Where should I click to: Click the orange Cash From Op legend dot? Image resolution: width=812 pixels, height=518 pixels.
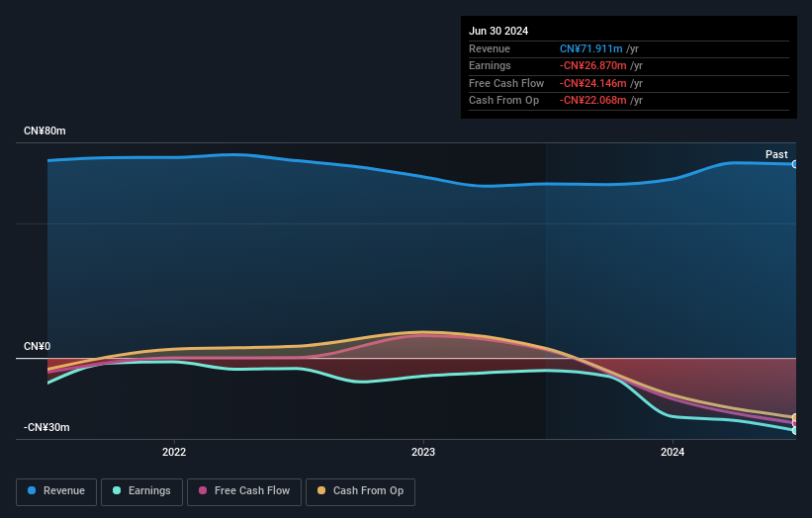(x=321, y=490)
